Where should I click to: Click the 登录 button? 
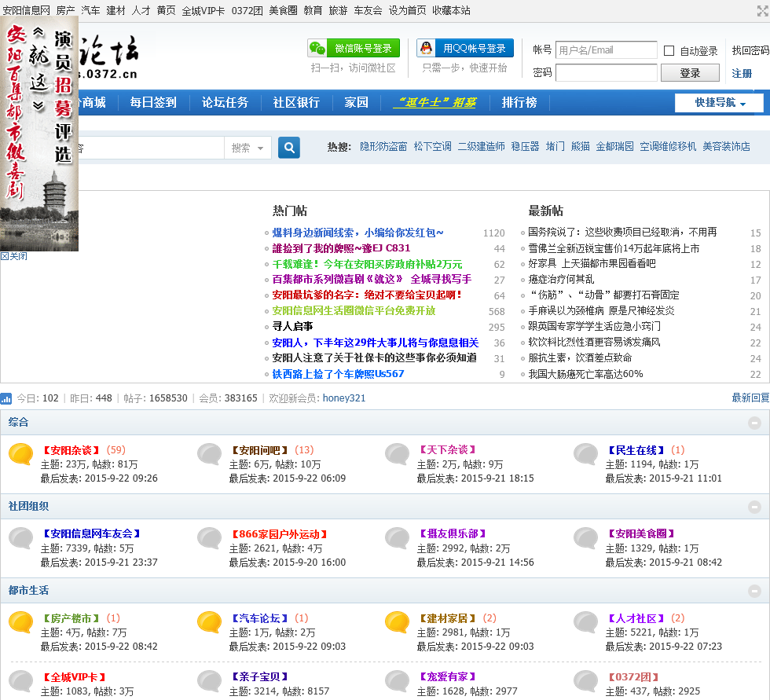tap(690, 73)
